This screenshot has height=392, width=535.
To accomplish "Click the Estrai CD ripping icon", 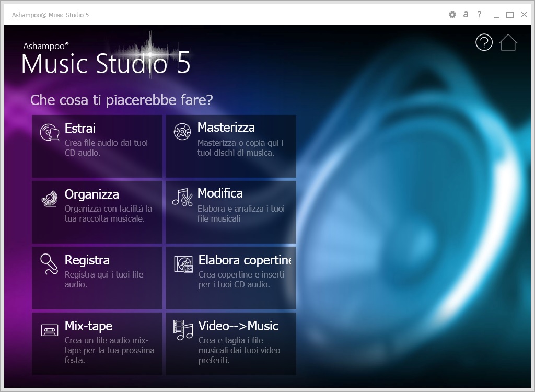I will pos(50,132).
